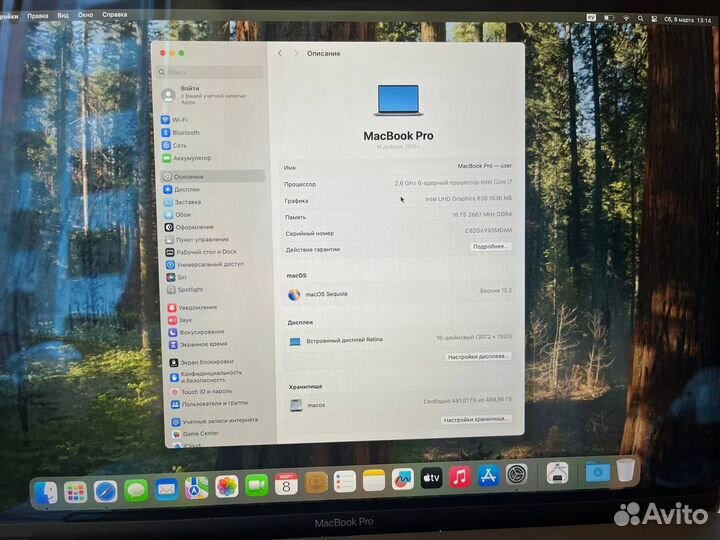Click the Графика row value
Screen dimensions: 720x540
(468, 198)
